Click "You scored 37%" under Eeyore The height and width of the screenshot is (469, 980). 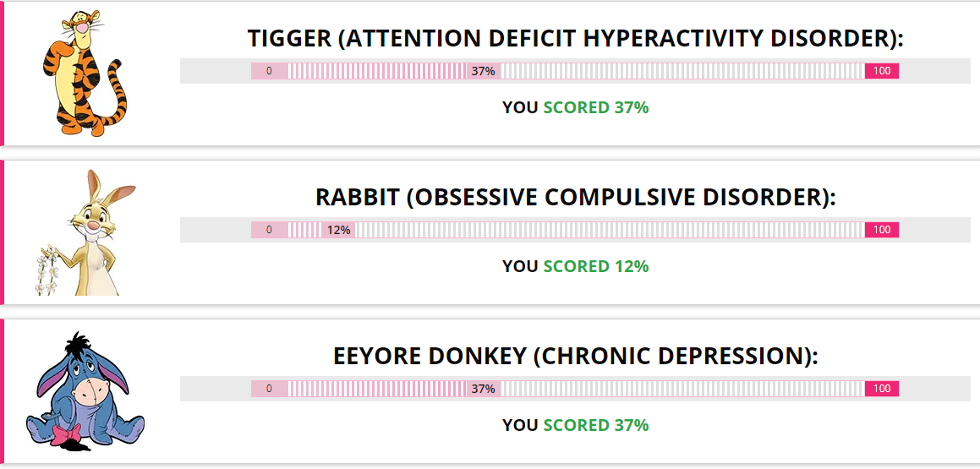[575, 425]
